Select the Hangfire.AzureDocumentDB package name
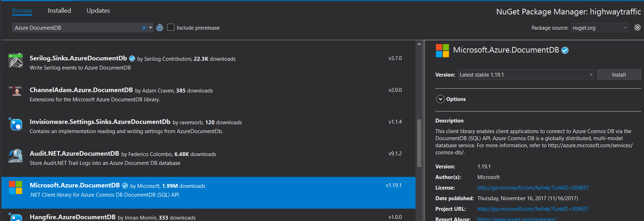The image size is (644, 221). tap(72, 217)
